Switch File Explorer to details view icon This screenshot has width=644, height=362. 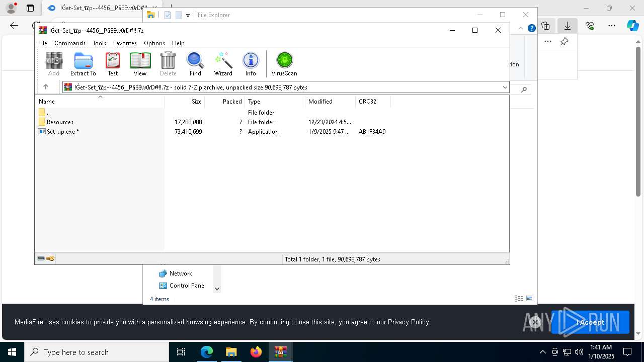click(518, 299)
